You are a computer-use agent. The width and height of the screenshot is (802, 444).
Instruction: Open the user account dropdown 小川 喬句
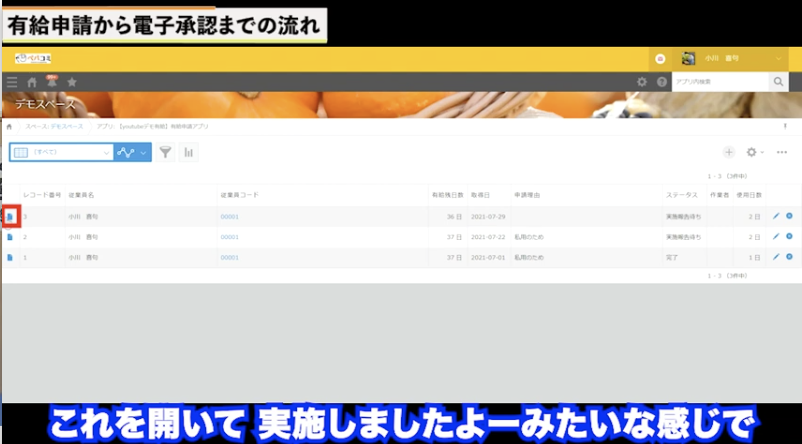(731, 59)
